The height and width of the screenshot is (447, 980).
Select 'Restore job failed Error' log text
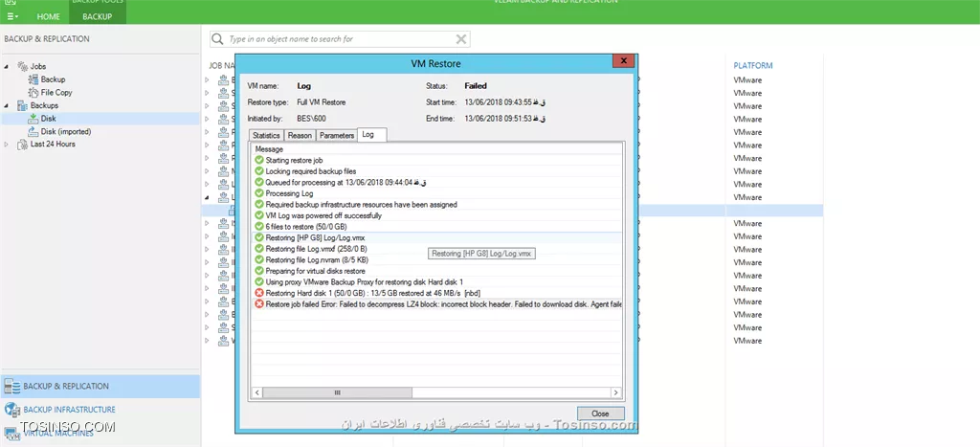(x=443, y=304)
